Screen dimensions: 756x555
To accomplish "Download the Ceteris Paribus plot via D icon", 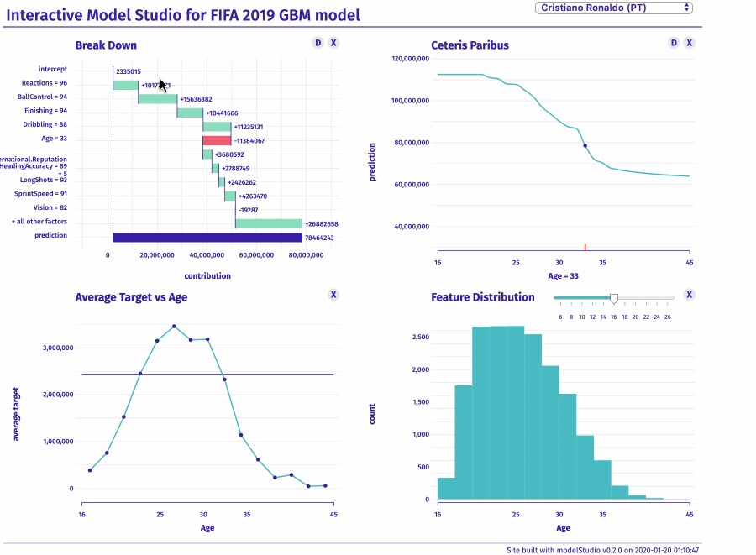I will (x=672, y=42).
